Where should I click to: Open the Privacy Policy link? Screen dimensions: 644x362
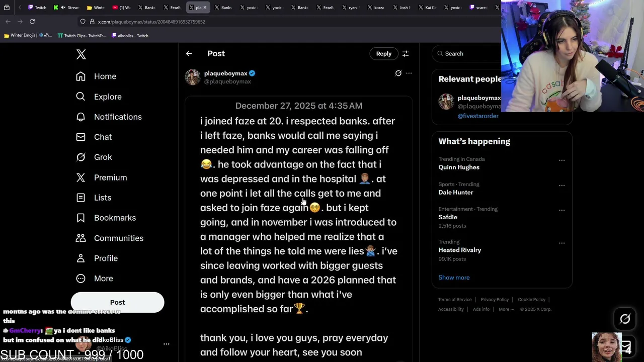click(x=495, y=300)
